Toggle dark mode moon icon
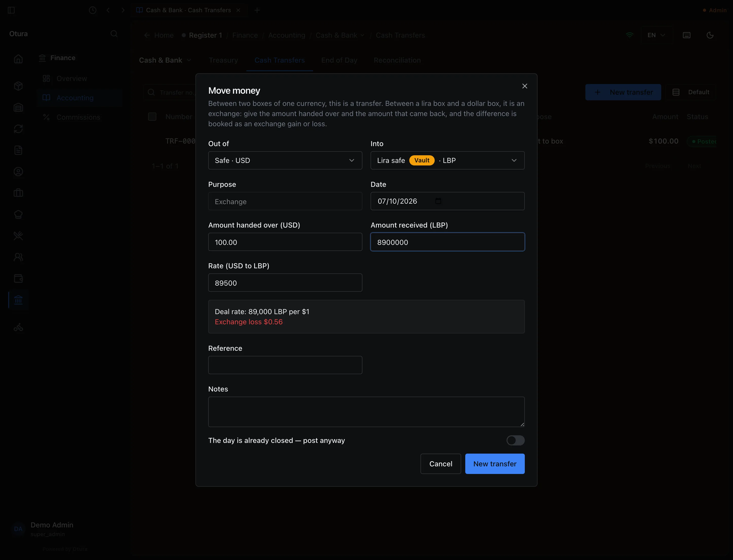733x560 pixels. pos(710,35)
